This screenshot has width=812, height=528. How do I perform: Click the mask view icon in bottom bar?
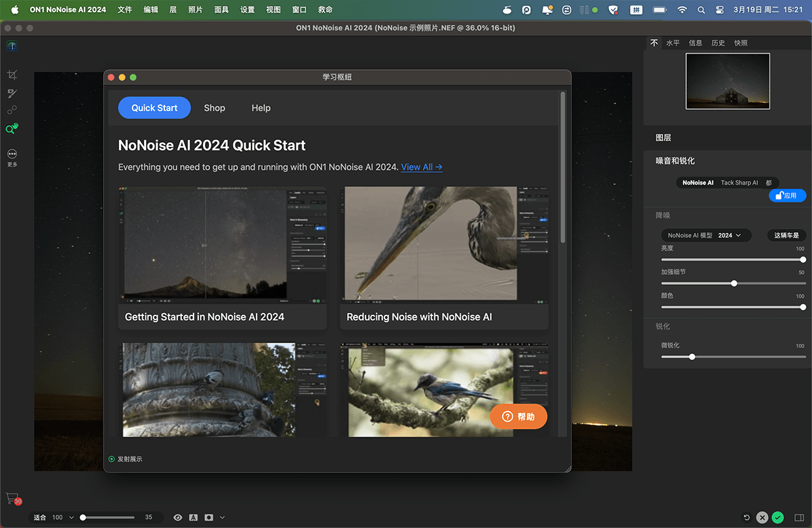(x=209, y=517)
